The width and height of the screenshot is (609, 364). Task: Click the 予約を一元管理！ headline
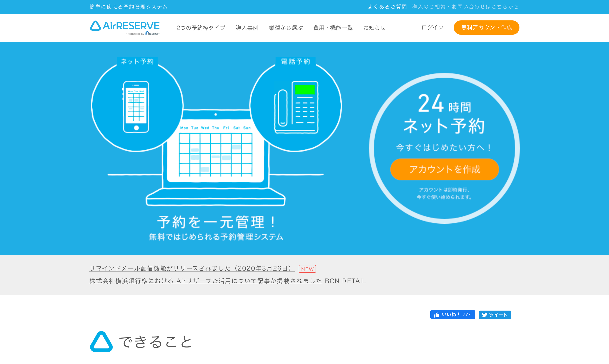point(217,222)
